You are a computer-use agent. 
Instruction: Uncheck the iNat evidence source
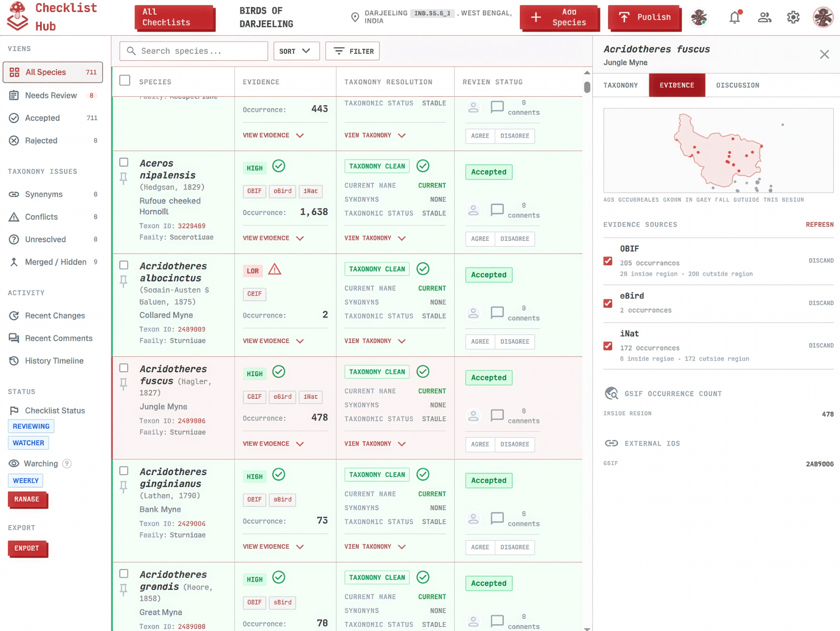608,346
